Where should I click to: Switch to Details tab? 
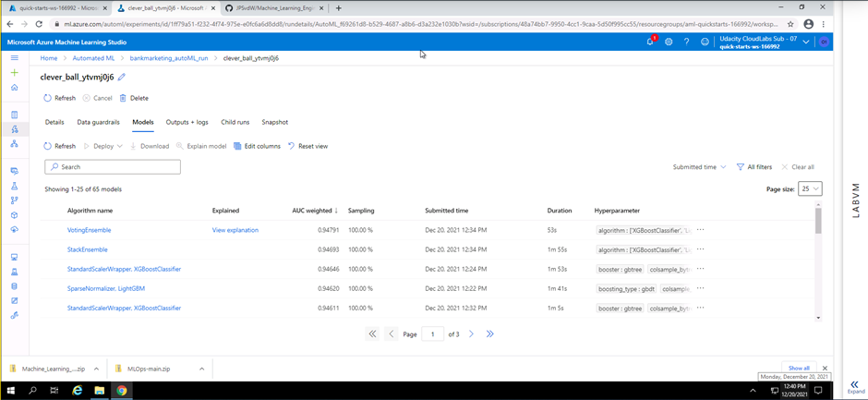tap(54, 122)
